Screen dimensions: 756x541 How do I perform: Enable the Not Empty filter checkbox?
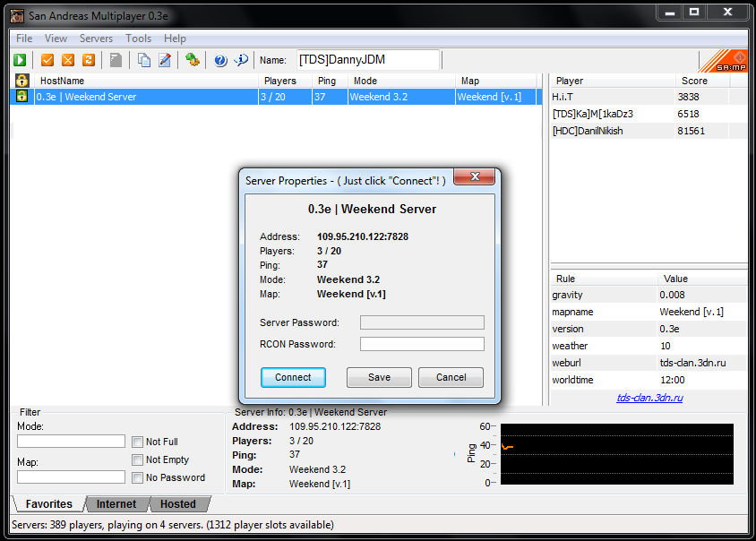click(x=137, y=459)
